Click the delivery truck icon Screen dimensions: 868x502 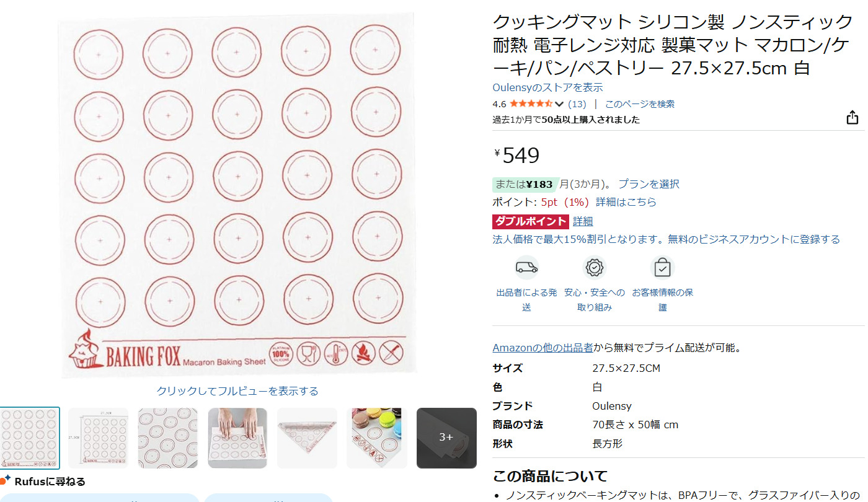point(526,268)
